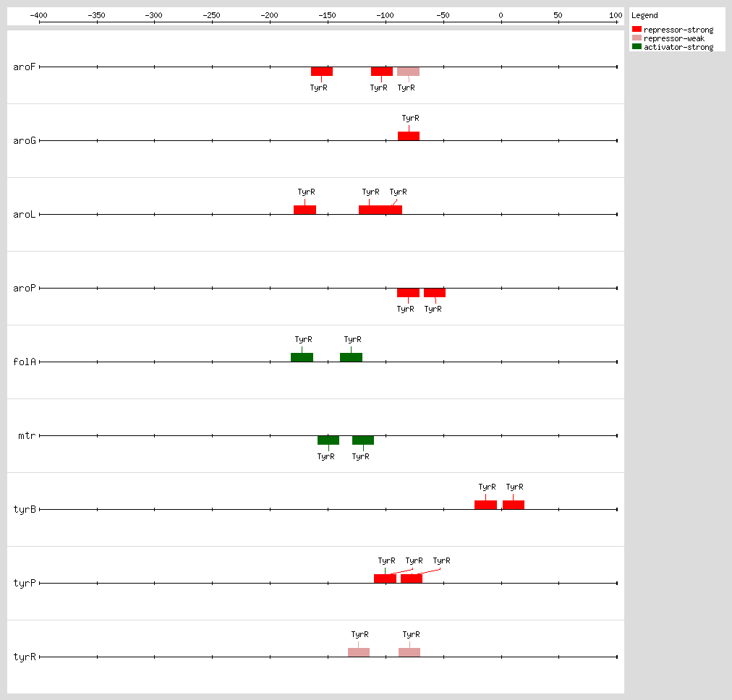The height and width of the screenshot is (700, 732).
Task: Click the leftmost TyrR label under aroF track
Action: point(318,87)
